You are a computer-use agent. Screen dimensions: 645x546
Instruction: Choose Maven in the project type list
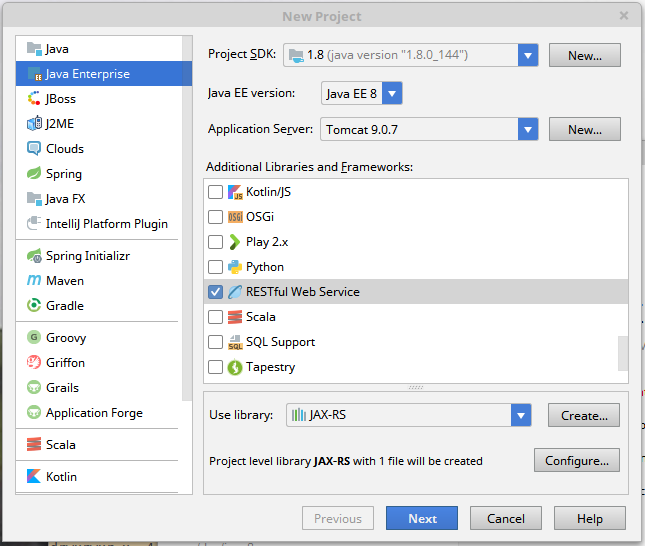(x=99, y=281)
